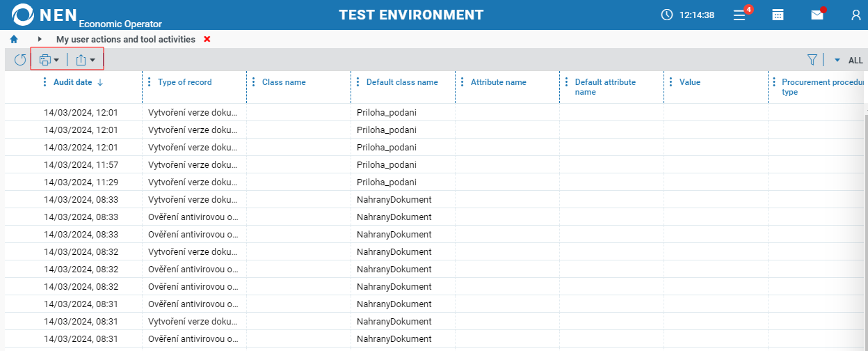The width and height of the screenshot is (868, 351).
Task: Open the print options icon
Action: point(49,61)
